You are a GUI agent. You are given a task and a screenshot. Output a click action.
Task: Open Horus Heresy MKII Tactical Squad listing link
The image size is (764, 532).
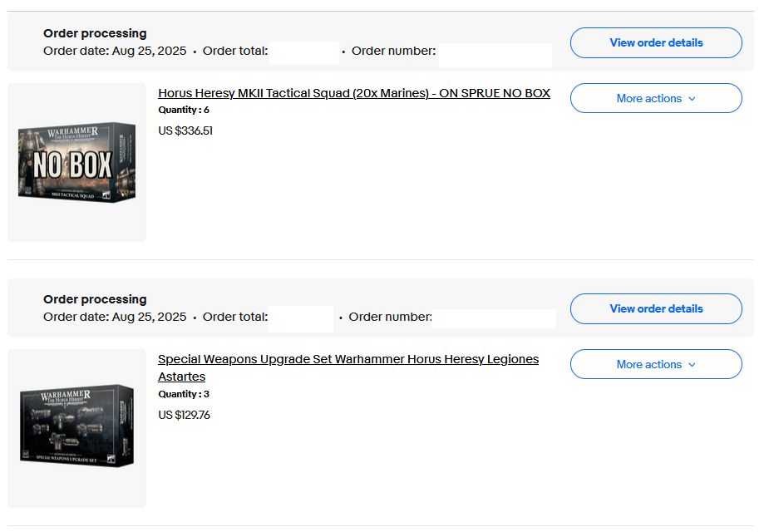pos(354,93)
